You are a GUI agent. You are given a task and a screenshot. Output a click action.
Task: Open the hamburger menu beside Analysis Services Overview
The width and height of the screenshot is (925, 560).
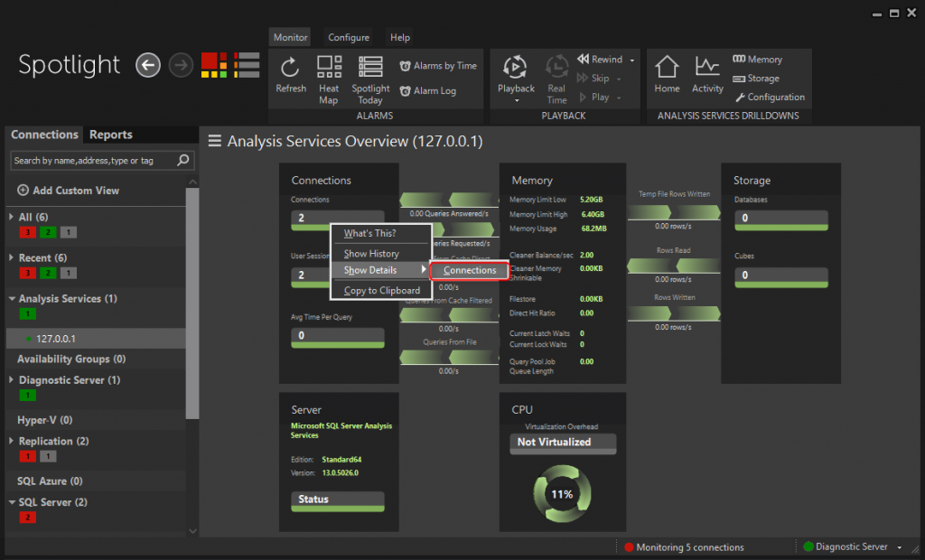coord(215,141)
